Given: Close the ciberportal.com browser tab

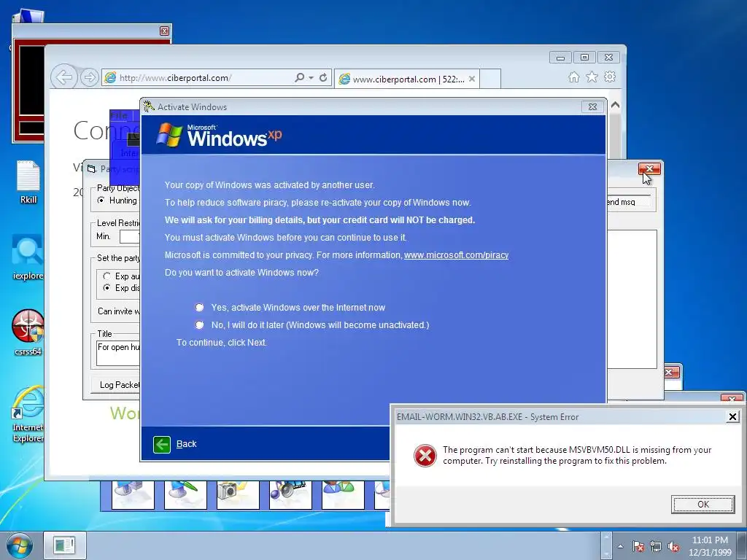Looking at the screenshot, I should click(472, 79).
